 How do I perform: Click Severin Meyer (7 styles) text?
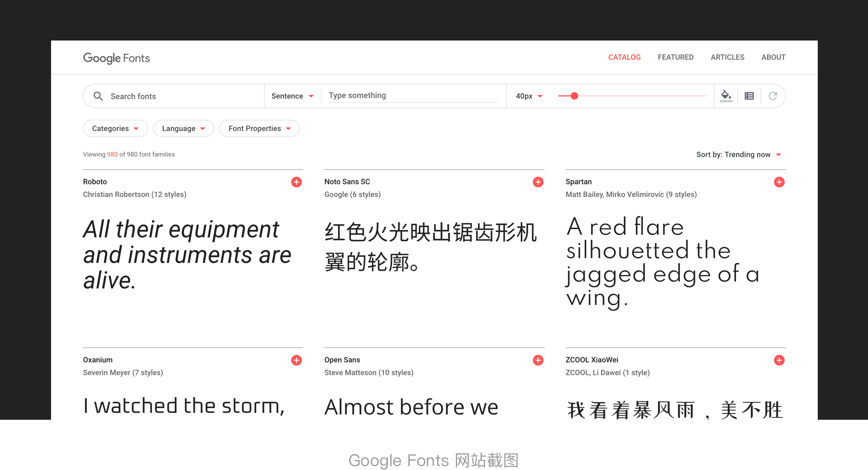click(123, 373)
